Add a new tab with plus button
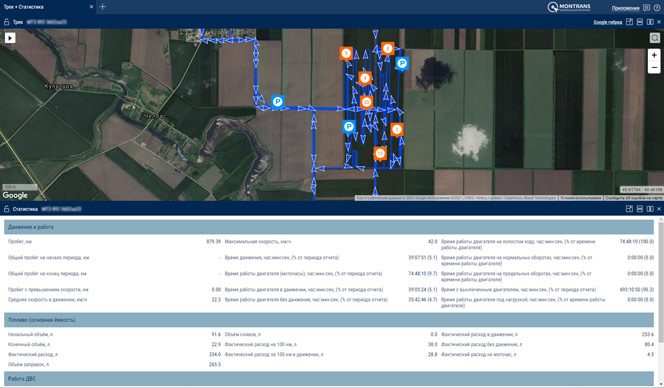The width and height of the screenshot is (664, 388). [102, 6]
